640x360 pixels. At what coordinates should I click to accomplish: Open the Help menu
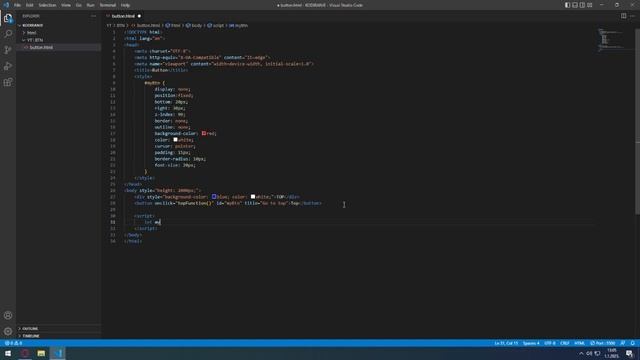coord(125,5)
